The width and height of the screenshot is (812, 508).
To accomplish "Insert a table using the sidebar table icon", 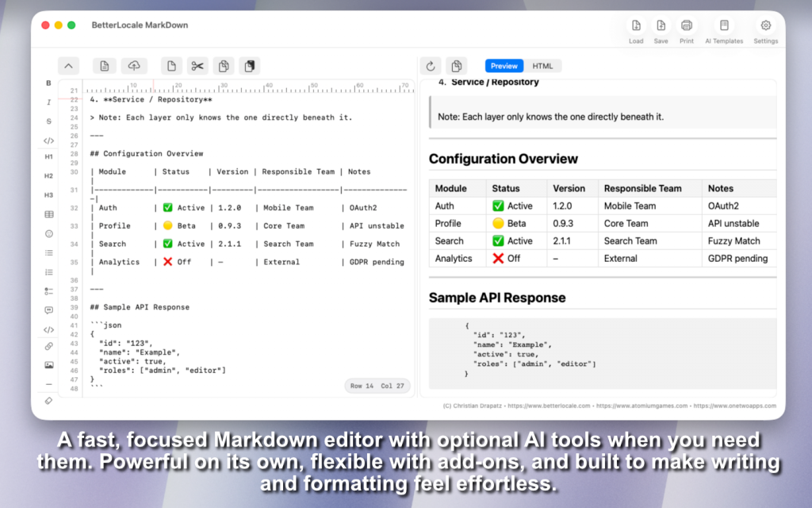I will [48, 214].
